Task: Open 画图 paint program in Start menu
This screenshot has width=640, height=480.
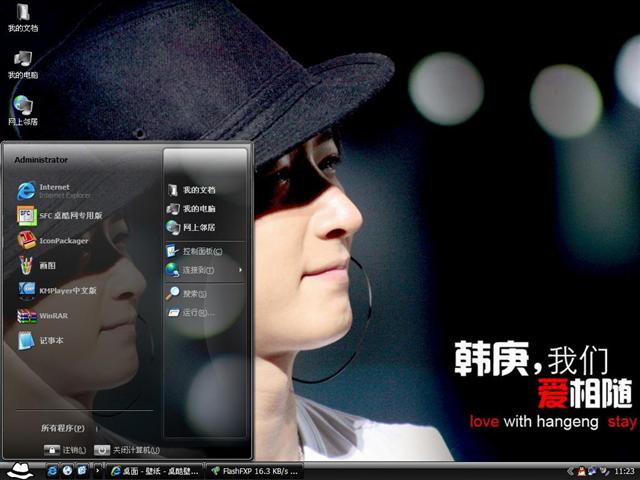Action: (x=37, y=265)
